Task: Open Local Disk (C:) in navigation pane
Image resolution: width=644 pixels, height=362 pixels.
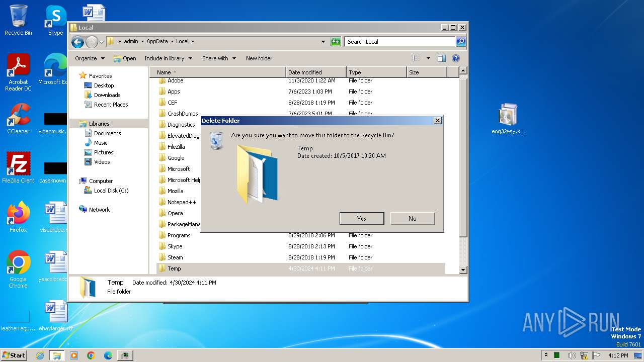Action: tap(111, 191)
